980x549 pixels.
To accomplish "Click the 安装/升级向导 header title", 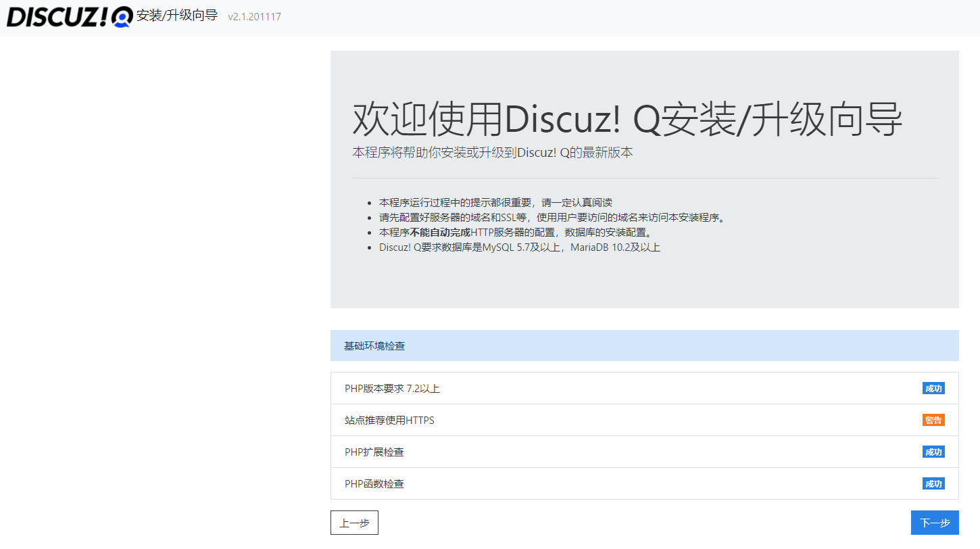I will (177, 16).
